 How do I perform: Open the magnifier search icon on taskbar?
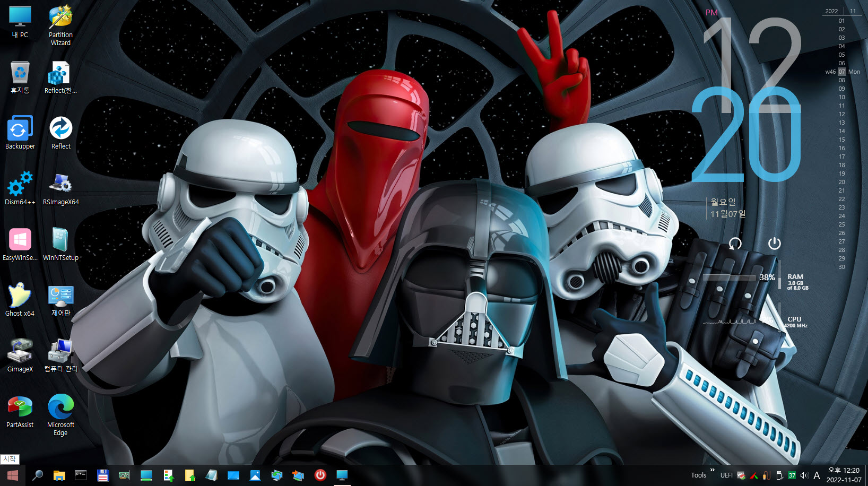37,475
